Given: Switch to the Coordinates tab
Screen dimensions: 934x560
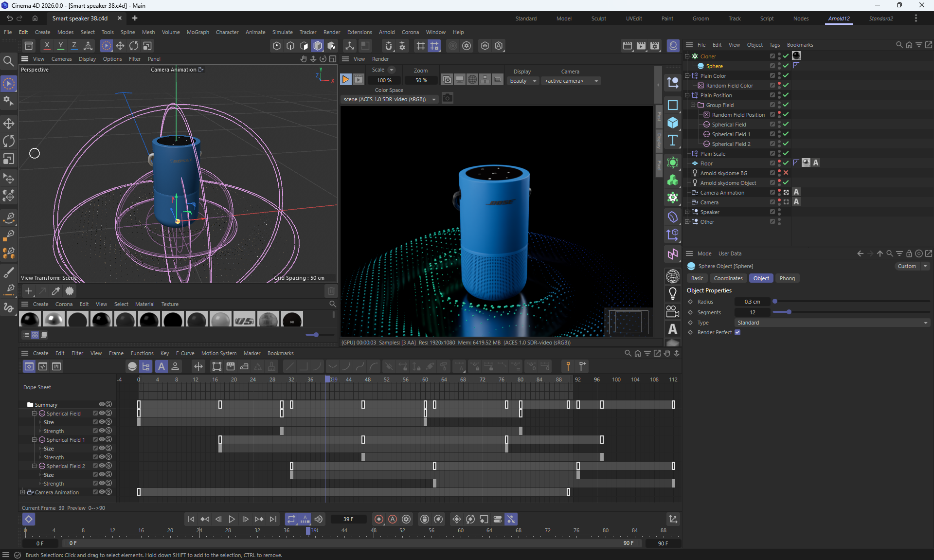Looking at the screenshot, I should pos(728,278).
